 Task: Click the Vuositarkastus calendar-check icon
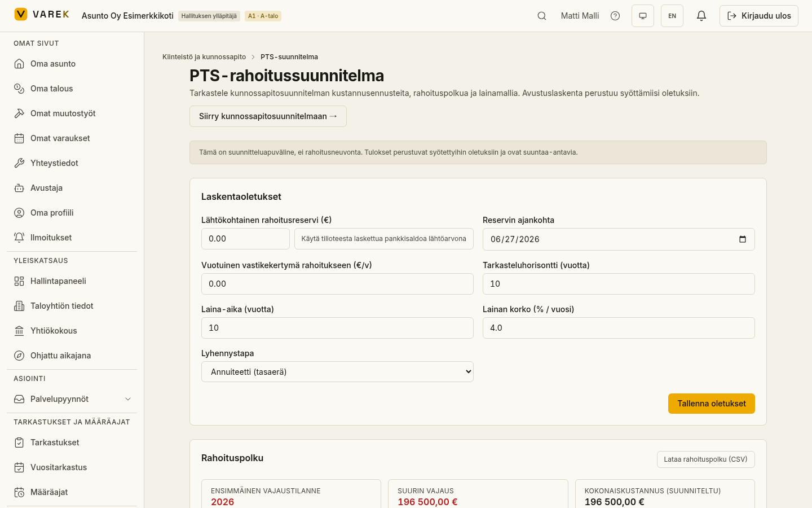[x=19, y=467]
